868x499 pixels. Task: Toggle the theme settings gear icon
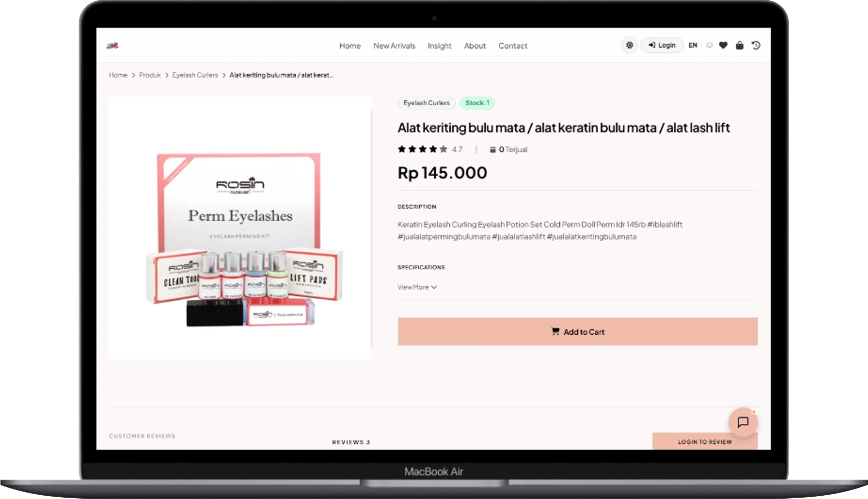tap(629, 45)
